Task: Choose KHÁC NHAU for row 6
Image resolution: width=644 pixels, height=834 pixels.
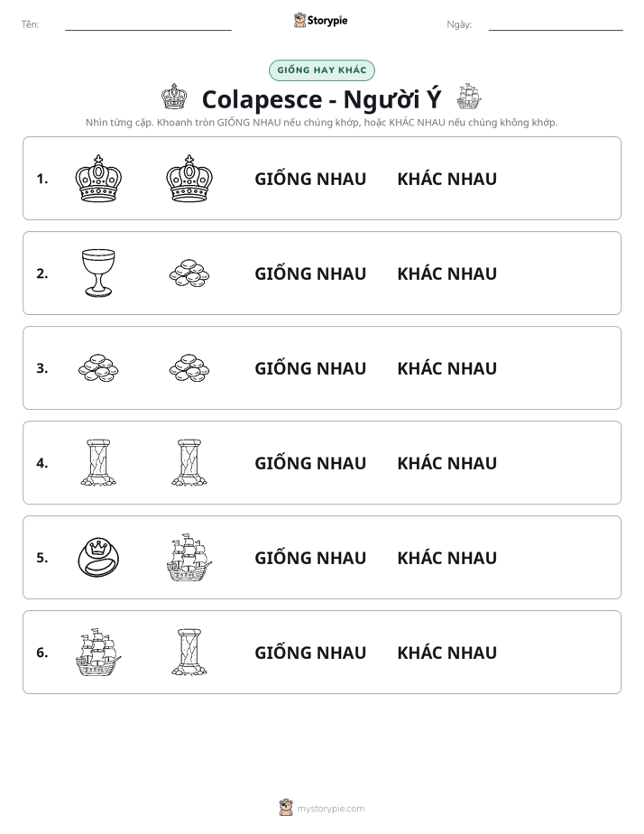Action: (446, 652)
